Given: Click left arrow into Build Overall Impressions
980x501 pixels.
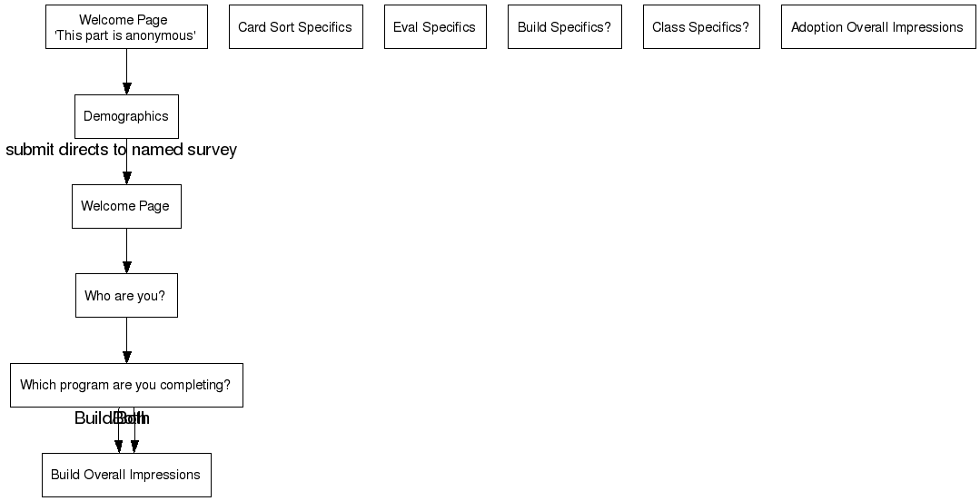Looking at the screenshot, I should click(119, 440).
